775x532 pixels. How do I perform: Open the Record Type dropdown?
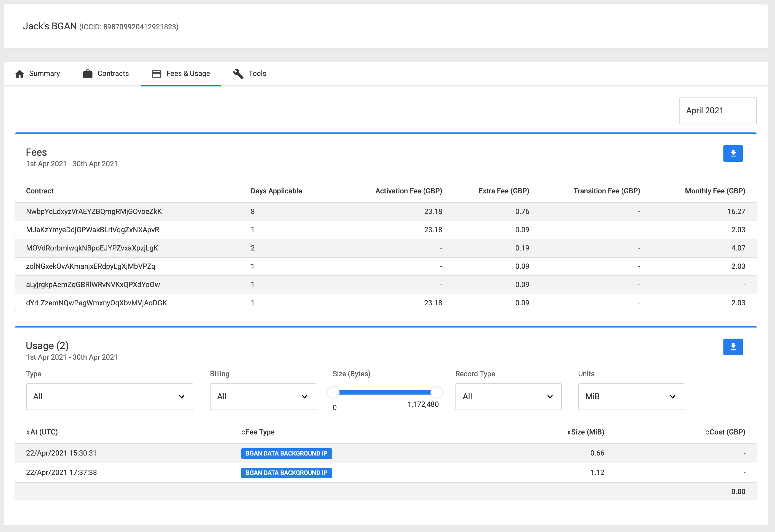click(508, 396)
